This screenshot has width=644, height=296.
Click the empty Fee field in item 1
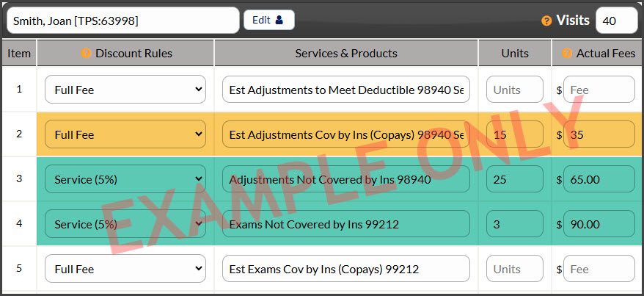599,89
